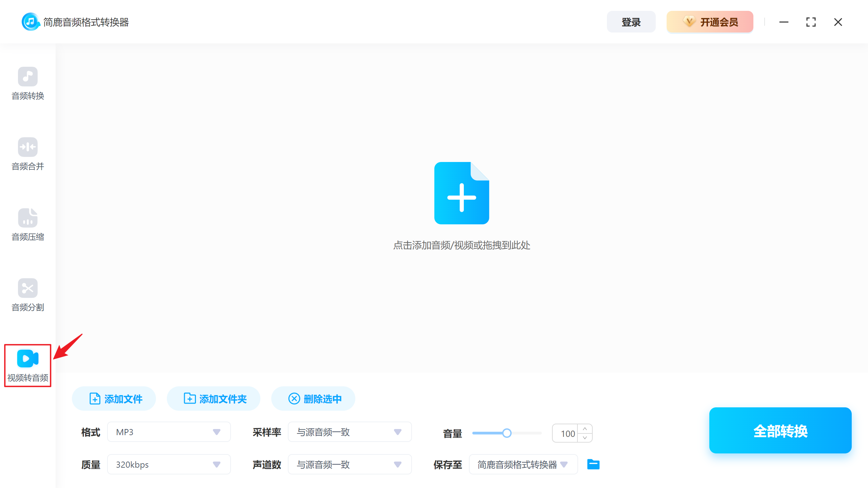The image size is (868, 488).
Task: Open the 采样率 与源音频一致 dropdown
Action: (x=350, y=432)
